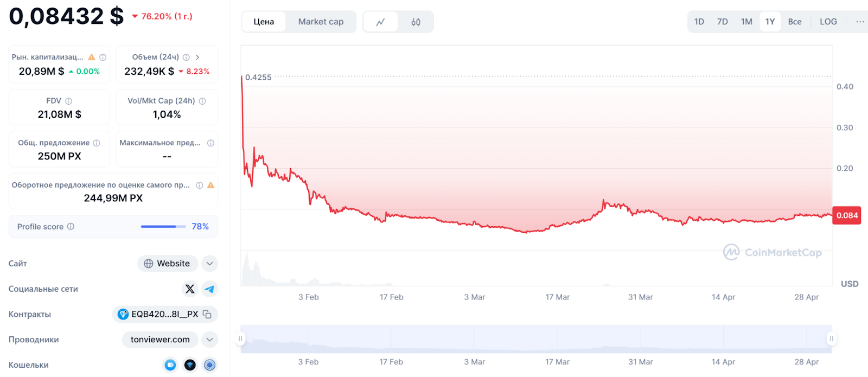Expand the Website dropdown chevron
This screenshot has height=377, width=868.
[209, 264]
